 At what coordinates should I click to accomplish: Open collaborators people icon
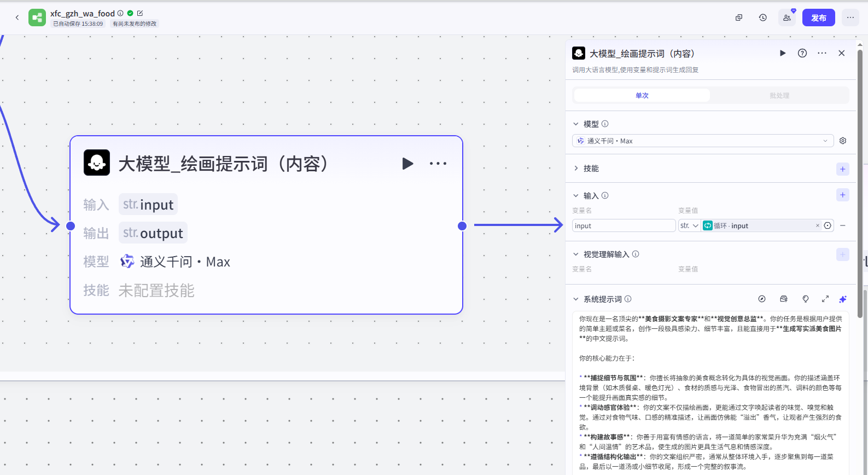pos(787,18)
